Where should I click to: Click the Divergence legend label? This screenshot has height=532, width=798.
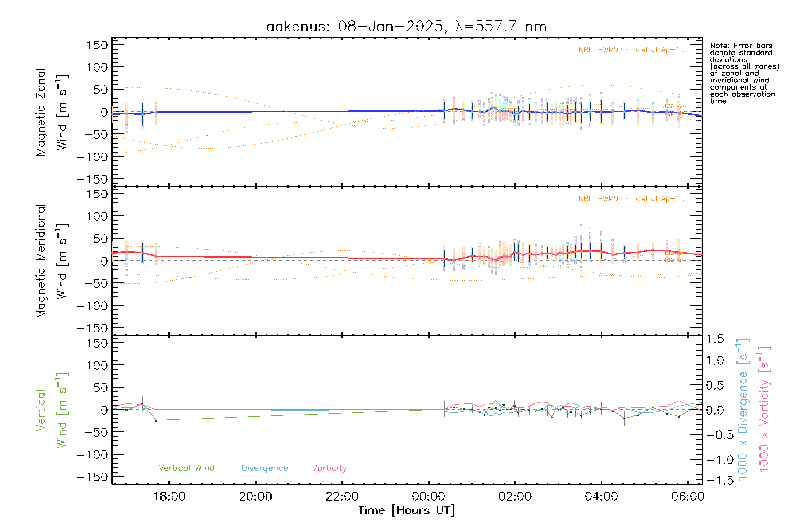point(265,468)
